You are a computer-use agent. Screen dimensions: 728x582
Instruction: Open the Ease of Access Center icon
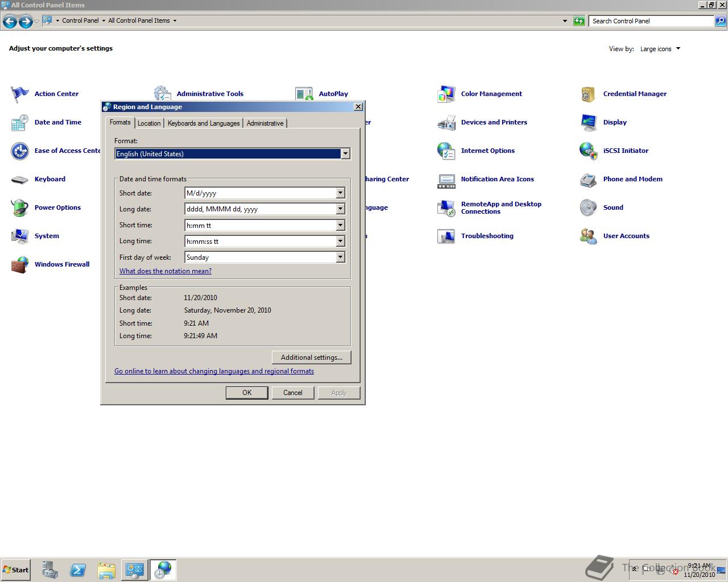click(20, 151)
